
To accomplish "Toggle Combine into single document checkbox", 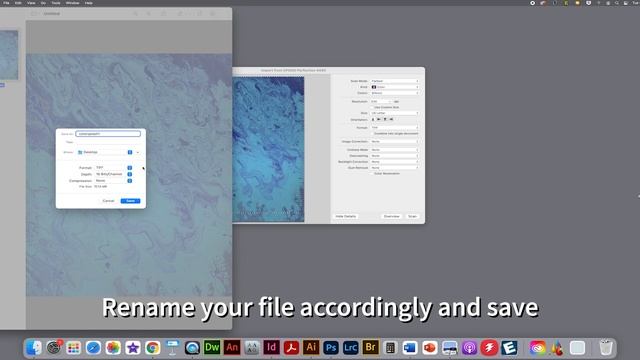I will click(372, 133).
